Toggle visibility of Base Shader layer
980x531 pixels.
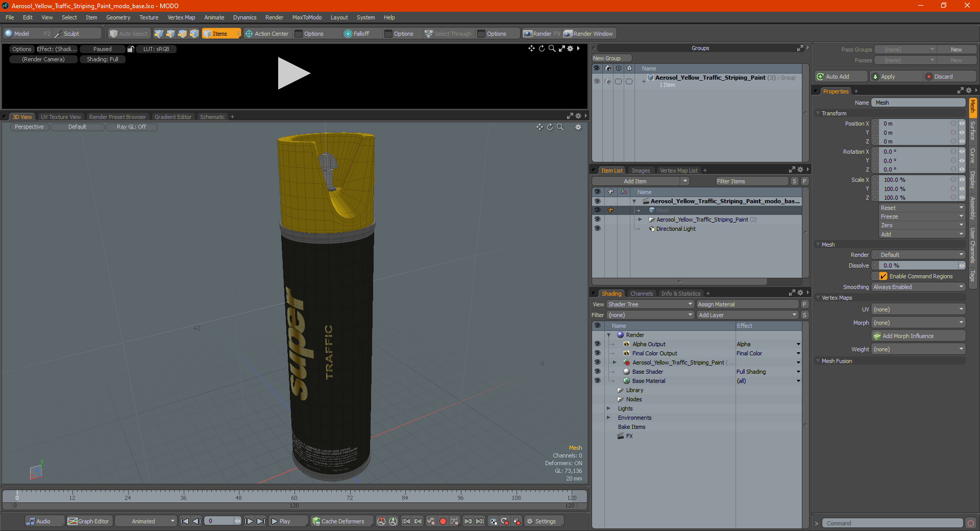[x=597, y=372]
